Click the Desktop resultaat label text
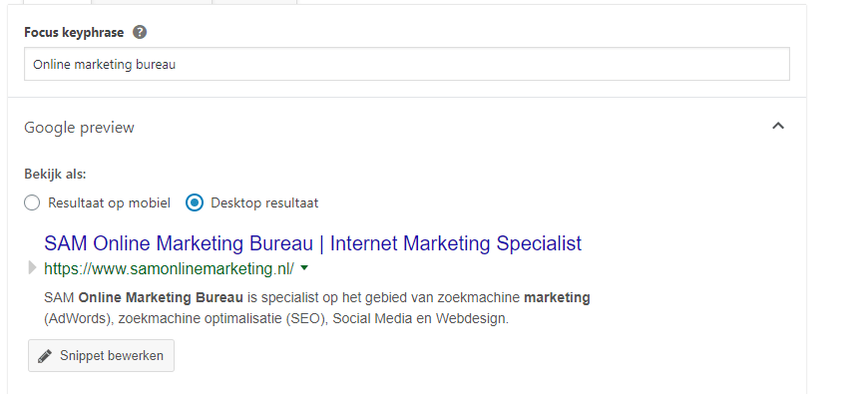Viewport: 868px width, 394px height. click(264, 203)
